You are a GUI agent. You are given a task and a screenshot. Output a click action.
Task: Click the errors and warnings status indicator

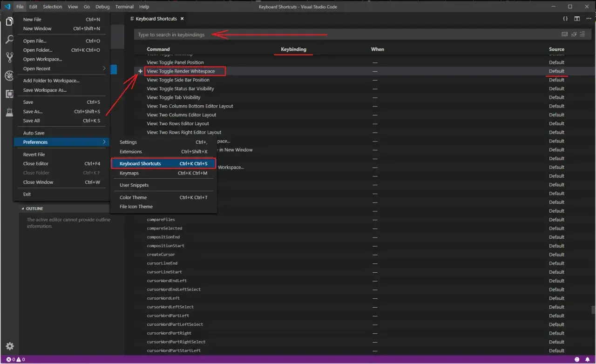click(x=15, y=360)
